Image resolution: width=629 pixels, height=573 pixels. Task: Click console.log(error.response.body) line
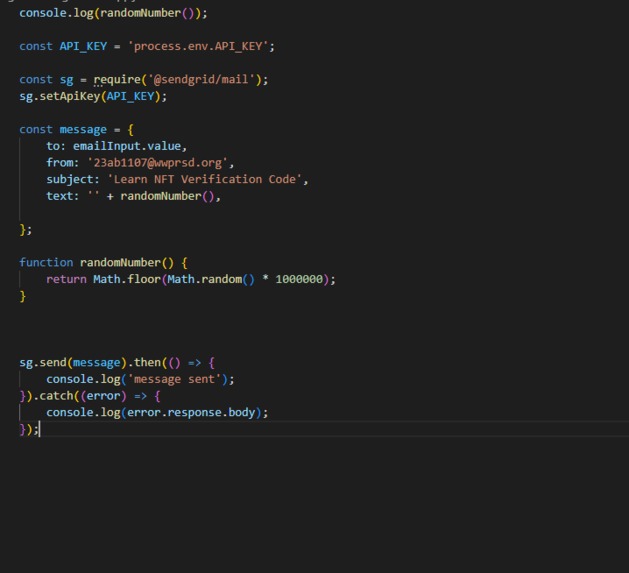point(157,412)
